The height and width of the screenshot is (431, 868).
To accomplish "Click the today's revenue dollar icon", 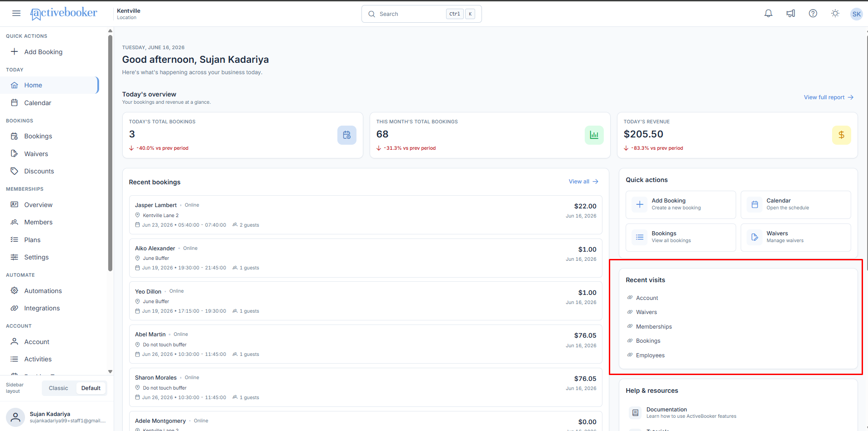I will 841,135.
